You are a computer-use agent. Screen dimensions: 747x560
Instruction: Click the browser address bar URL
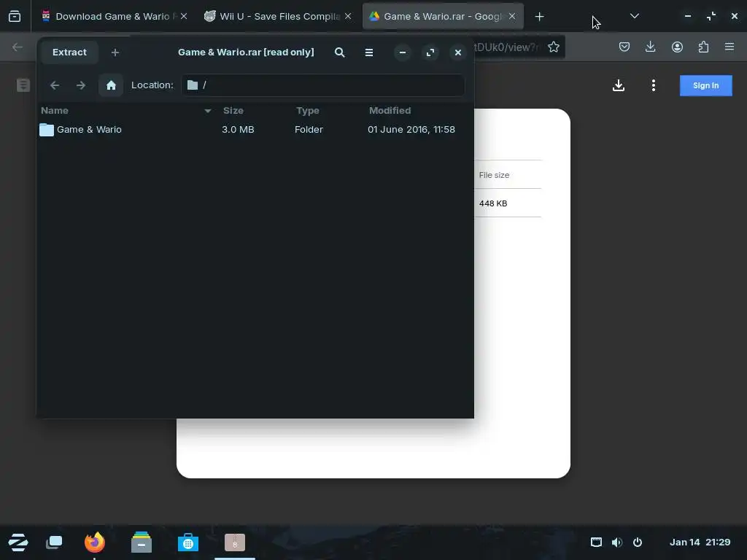506,47
